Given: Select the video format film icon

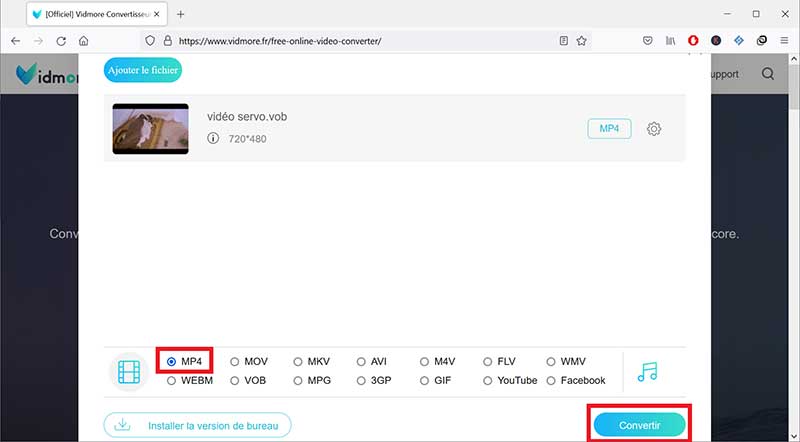Looking at the screenshot, I should [x=129, y=371].
